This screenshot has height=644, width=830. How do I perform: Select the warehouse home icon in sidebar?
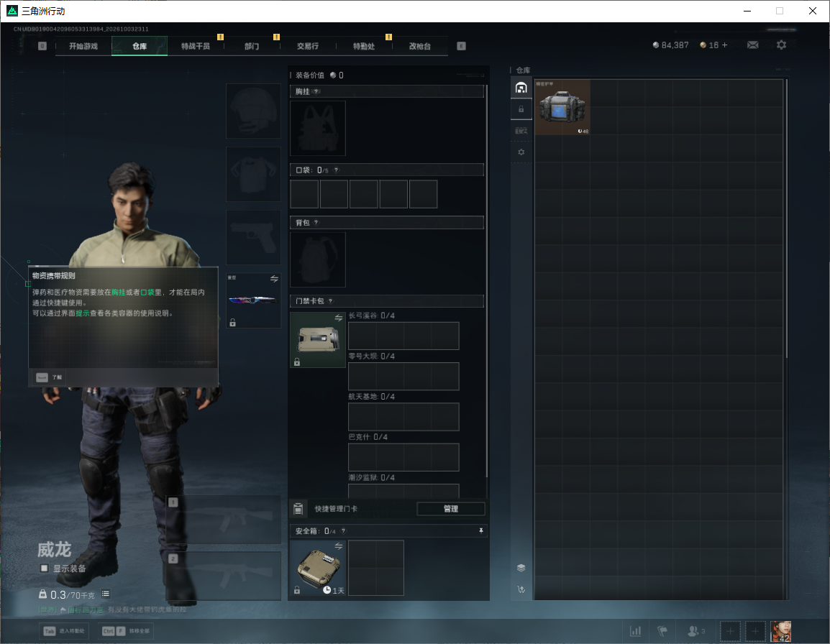click(521, 88)
